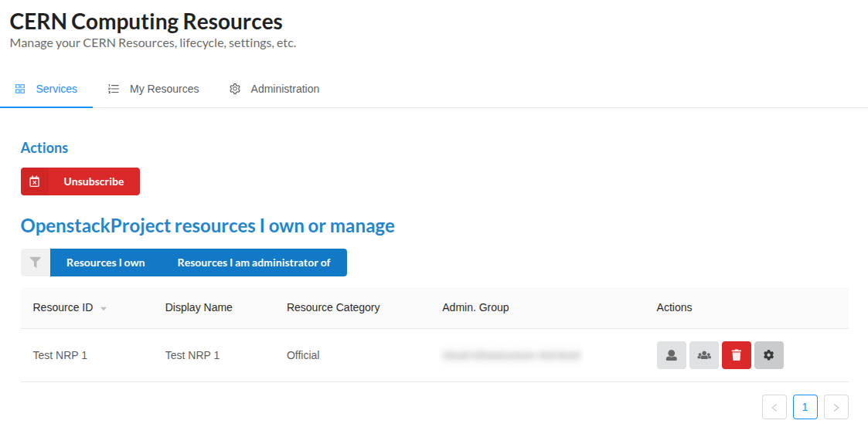Click the CERN Computing Resources title
The height and width of the screenshot is (444, 868).
[x=146, y=22]
